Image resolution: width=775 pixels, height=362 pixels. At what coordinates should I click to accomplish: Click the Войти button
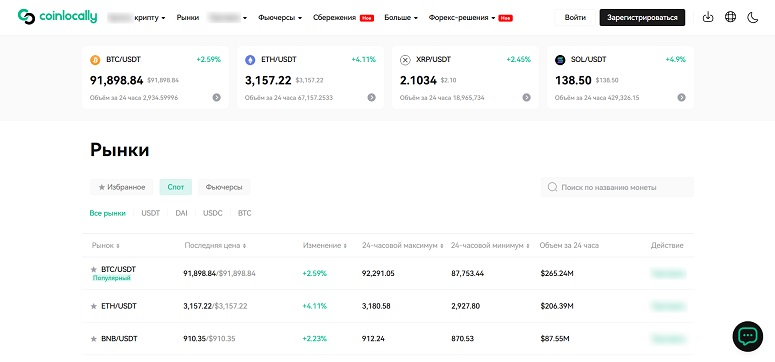pos(575,17)
